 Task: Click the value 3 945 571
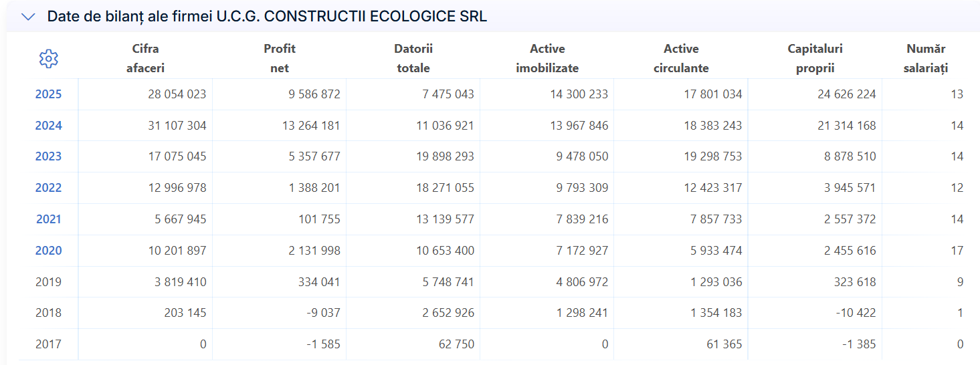850,188
